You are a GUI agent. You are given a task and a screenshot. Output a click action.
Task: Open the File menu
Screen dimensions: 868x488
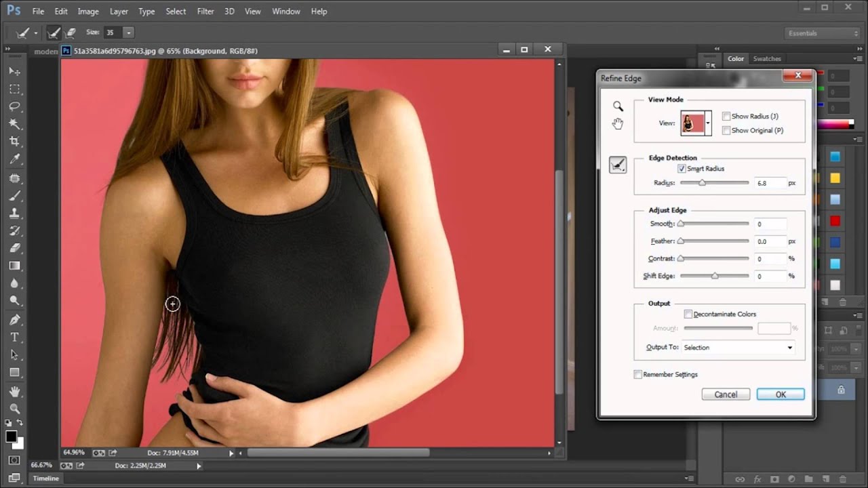tap(38, 12)
